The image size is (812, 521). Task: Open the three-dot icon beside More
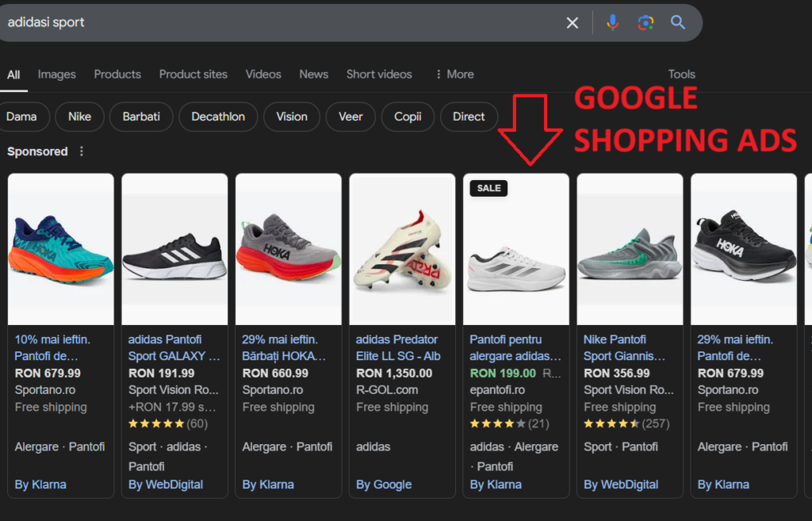click(439, 74)
